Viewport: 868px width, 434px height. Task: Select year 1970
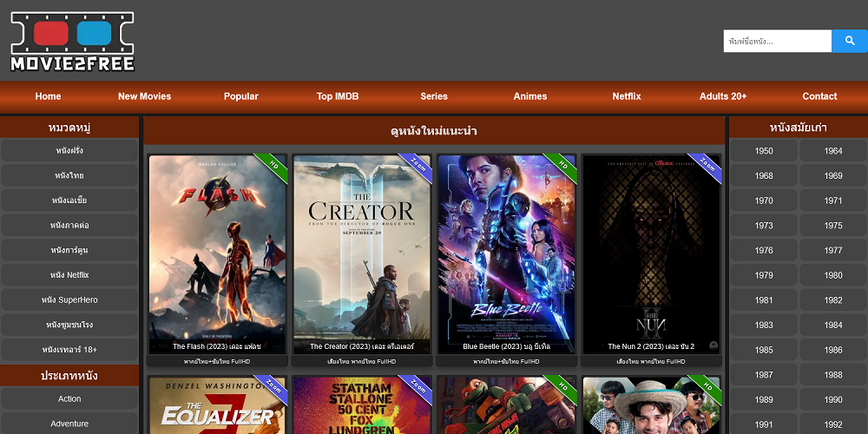(763, 201)
